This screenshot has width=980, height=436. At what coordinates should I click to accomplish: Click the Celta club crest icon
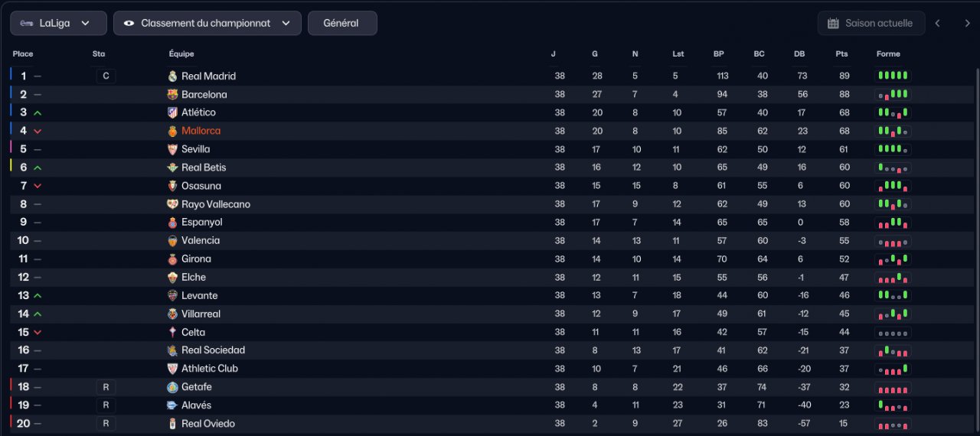pos(172,333)
